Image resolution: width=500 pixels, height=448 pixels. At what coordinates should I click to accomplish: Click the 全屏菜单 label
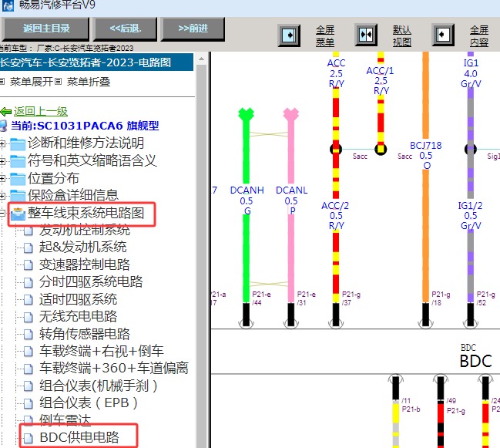click(x=325, y=35)
